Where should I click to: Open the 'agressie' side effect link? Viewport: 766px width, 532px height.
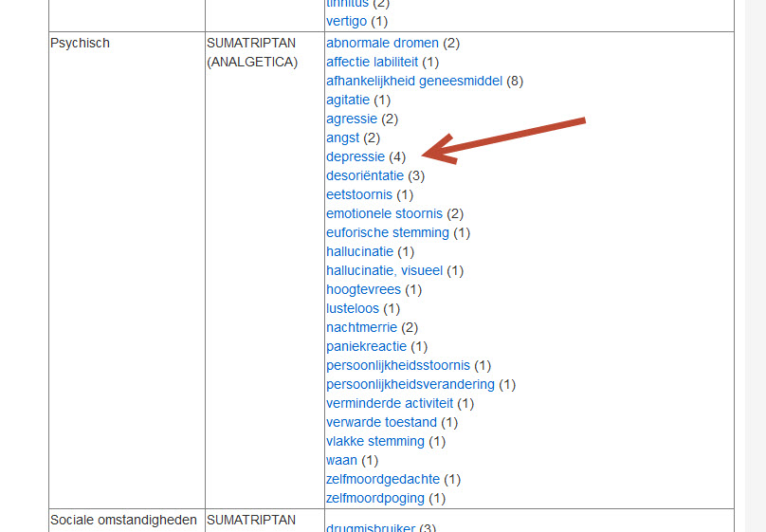coord(352,119)
